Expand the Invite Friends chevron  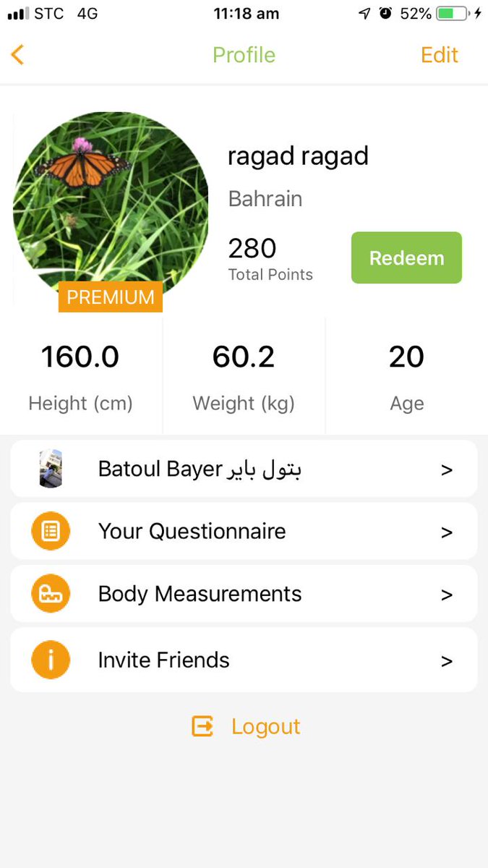447,660
